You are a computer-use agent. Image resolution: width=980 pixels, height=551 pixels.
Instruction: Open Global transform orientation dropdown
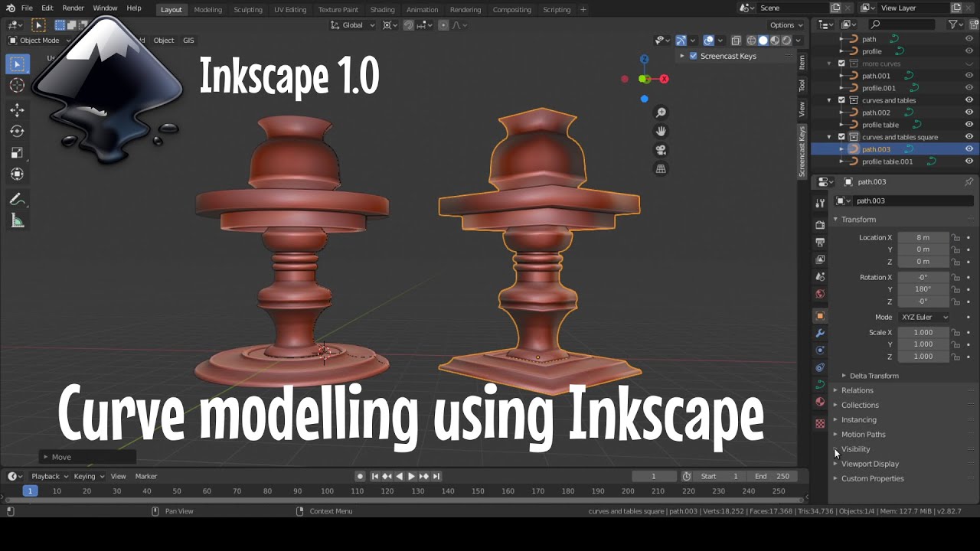354,24
